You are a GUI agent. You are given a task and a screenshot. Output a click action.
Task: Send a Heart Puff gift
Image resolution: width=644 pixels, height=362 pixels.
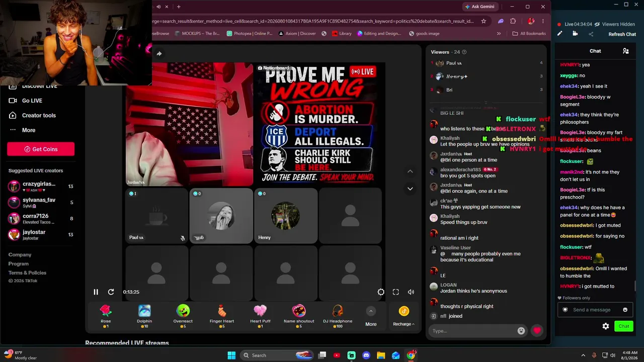pyautogui.click(x=260, y=316)
